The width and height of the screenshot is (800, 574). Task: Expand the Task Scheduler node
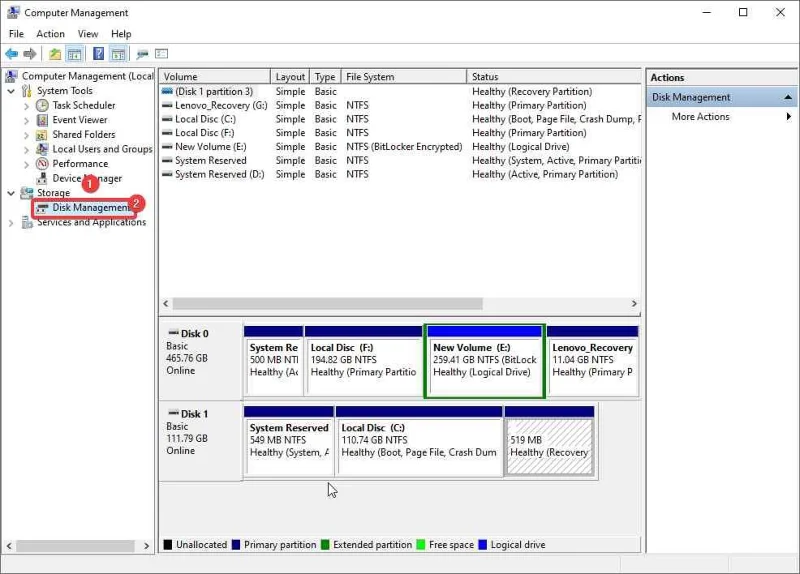pos(27,106)
